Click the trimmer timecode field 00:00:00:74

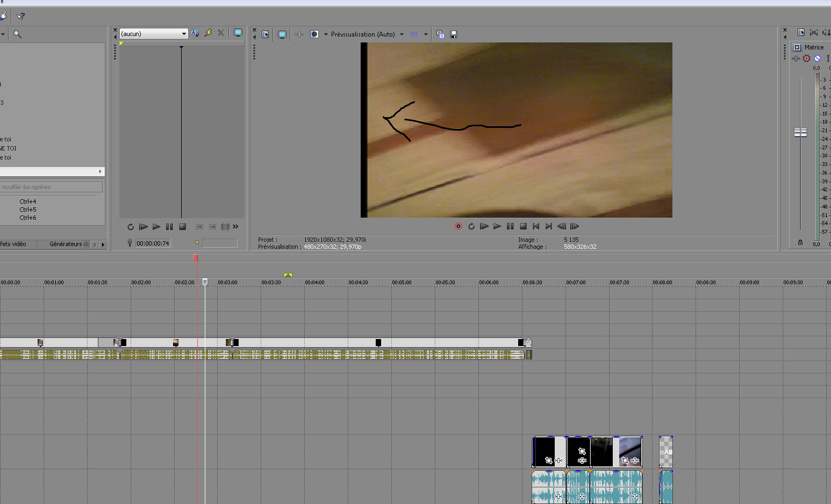153,243
